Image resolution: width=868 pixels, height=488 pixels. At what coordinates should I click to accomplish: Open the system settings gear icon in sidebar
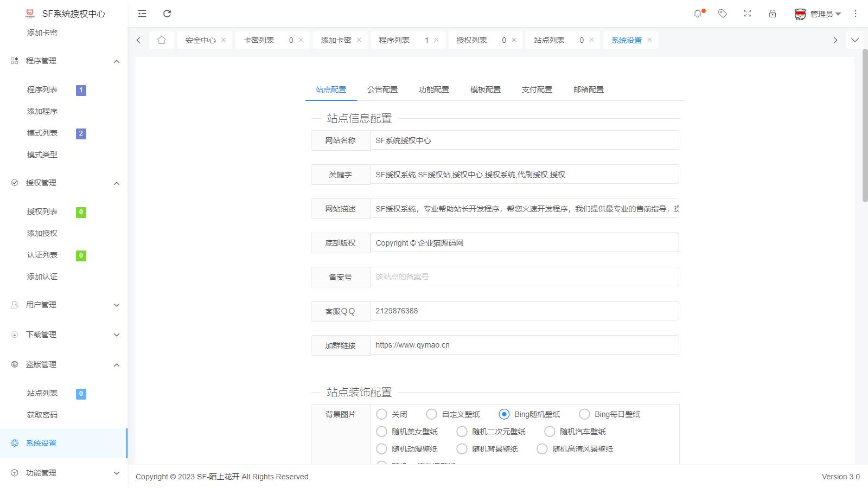(x=14, y=443)
